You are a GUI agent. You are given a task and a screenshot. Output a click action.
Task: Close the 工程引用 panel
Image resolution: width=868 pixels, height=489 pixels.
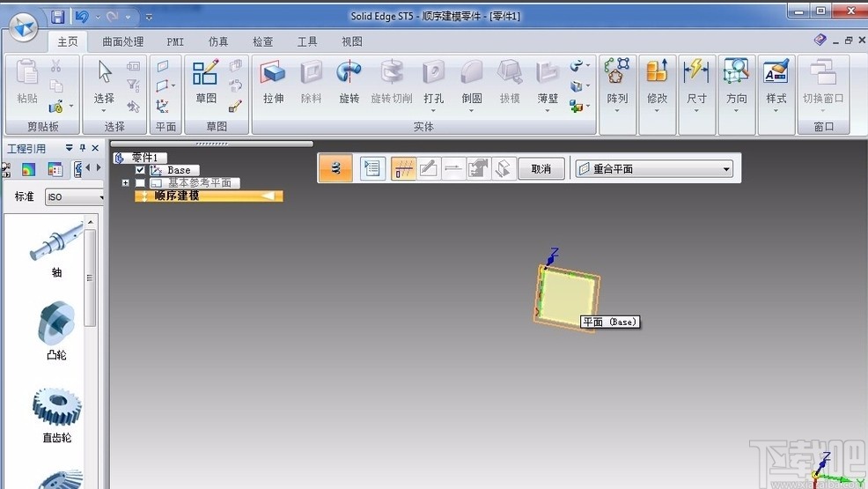(95, 148)
